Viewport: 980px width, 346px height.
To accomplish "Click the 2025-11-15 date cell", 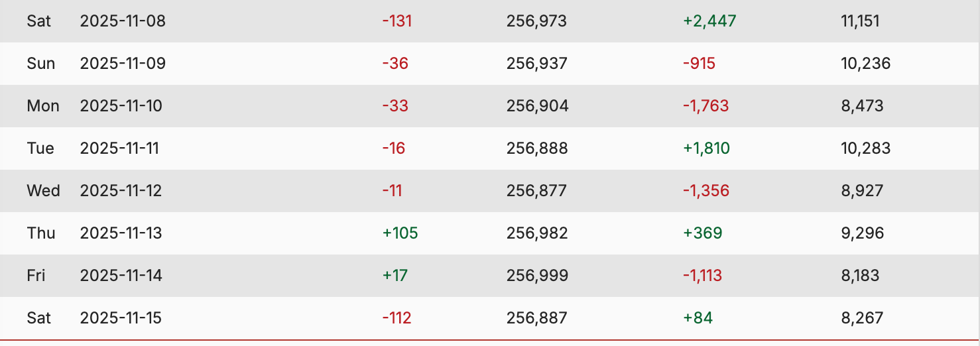I will (x=121, y=318).
